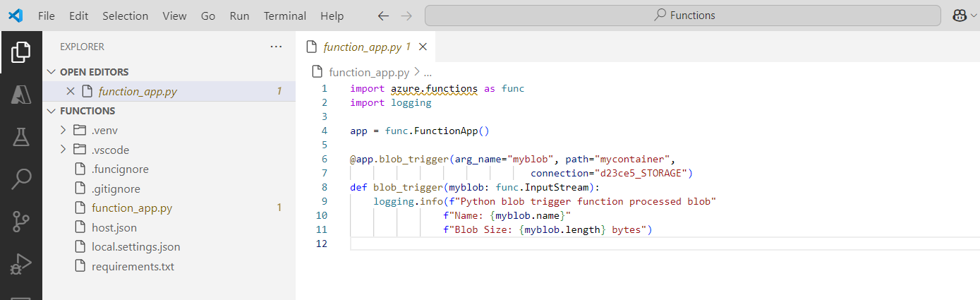Open the Run menu
The image size is (980, 300).
point(239,16)
